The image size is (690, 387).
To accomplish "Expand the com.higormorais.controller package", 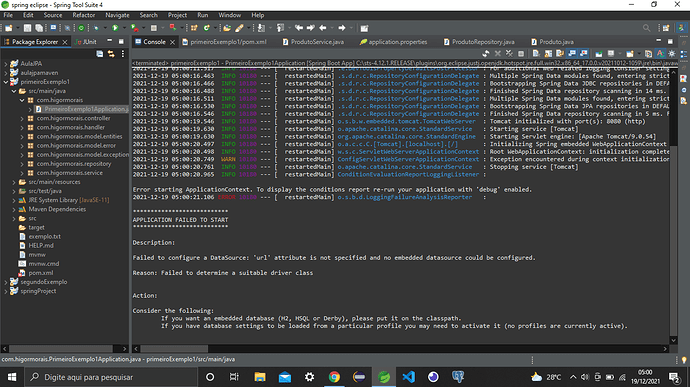I will pos(22,118).
